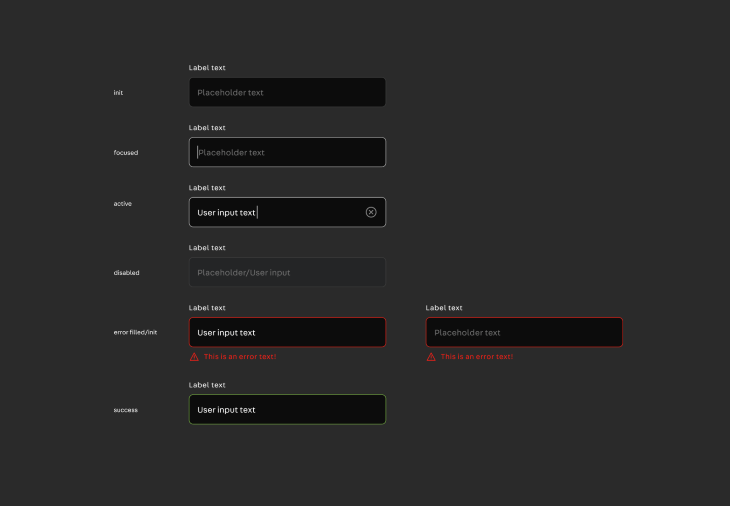Click the 'init' state label
The image size is (730, 506).
pos(118,93)
